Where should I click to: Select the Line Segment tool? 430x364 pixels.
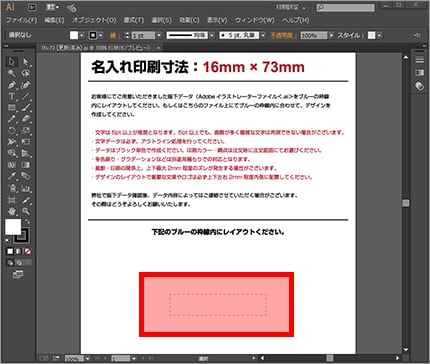26,96
